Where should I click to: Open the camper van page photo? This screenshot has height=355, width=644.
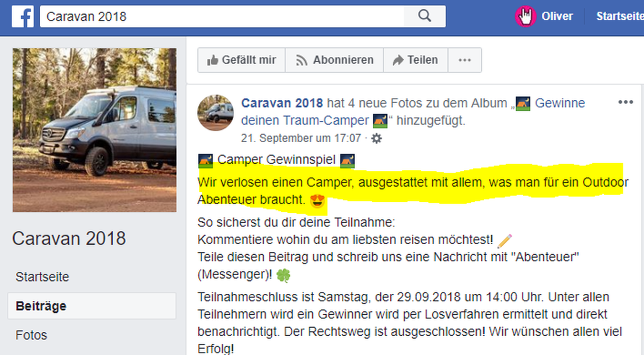point(94,130)
